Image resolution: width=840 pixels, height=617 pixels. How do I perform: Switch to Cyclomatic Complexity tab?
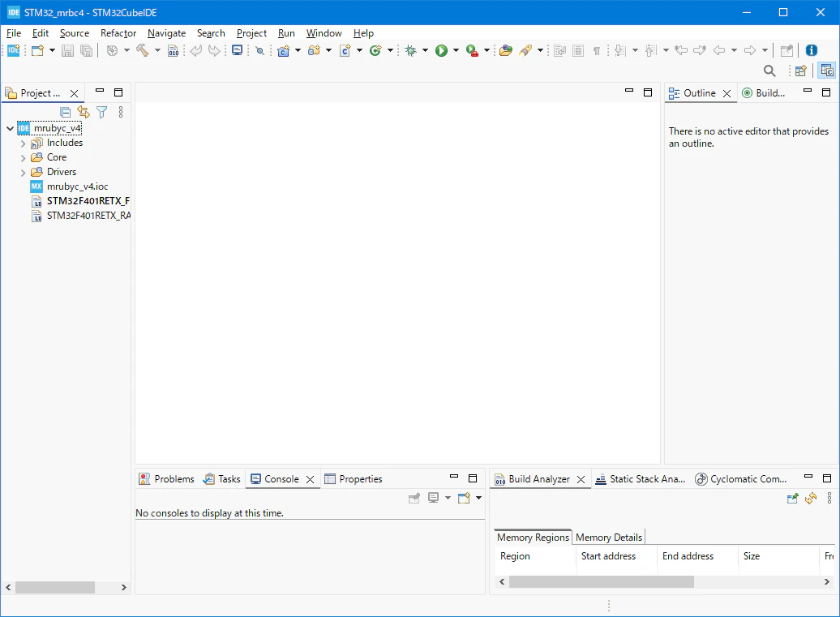pyautogui.click(x=741, y=479)
